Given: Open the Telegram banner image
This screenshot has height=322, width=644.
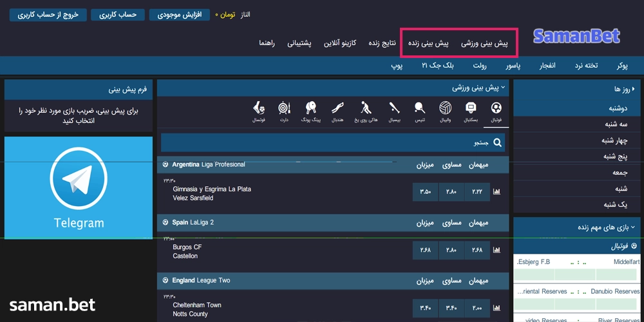Looking at the screenshot, I should (79, 187).
